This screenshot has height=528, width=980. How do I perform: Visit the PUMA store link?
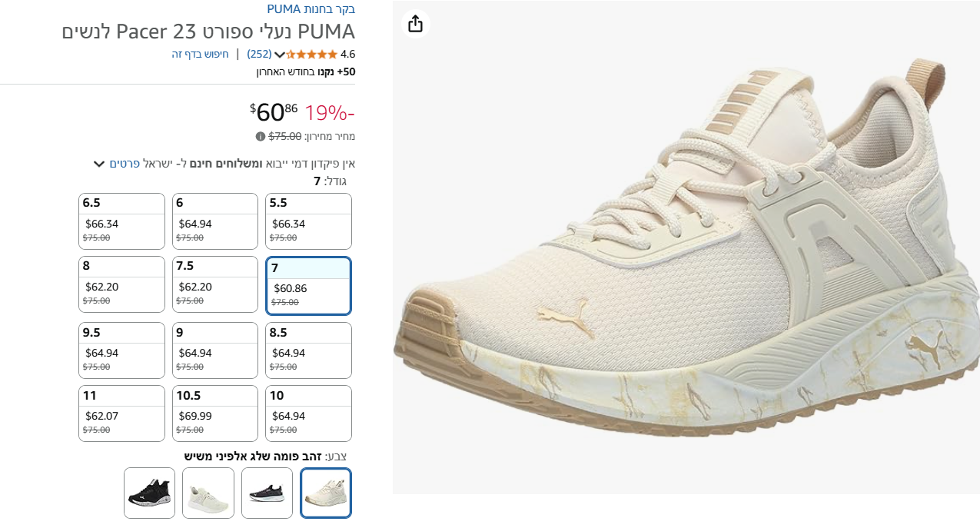pyautogui.click(x=311, y=9)
